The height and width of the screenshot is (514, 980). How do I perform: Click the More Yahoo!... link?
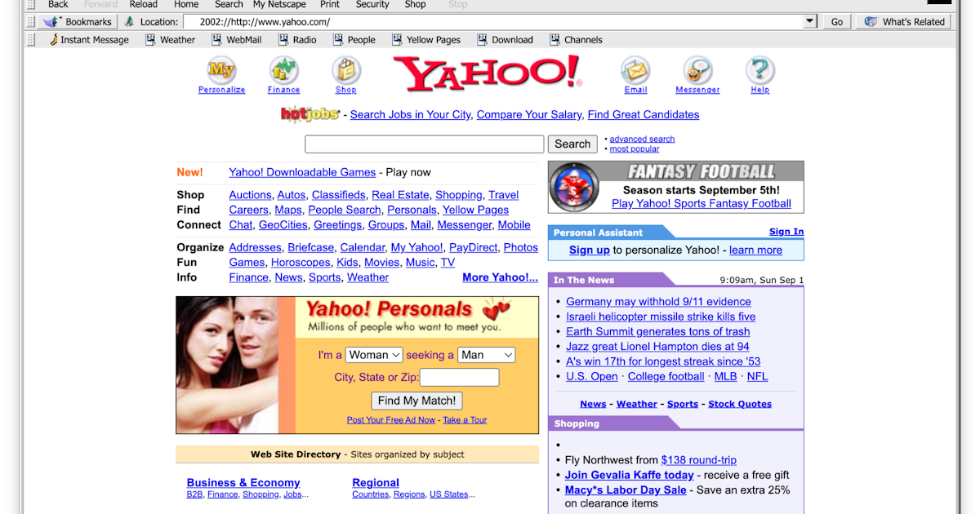[x=500, y=277]
